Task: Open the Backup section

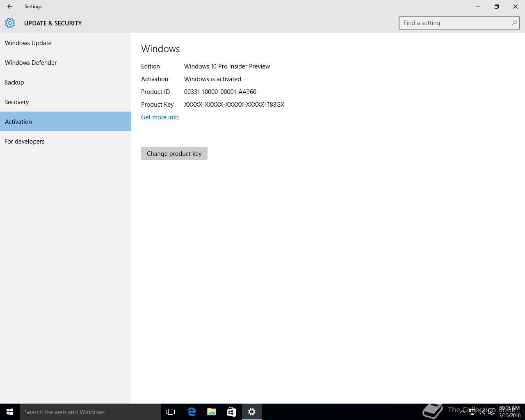Action: point(66,82)
